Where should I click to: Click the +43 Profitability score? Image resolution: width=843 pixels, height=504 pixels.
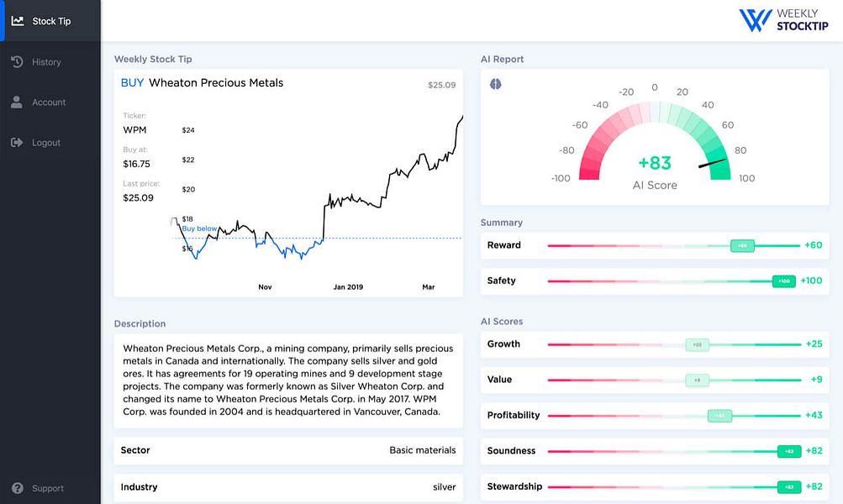(x=814, y=415)
